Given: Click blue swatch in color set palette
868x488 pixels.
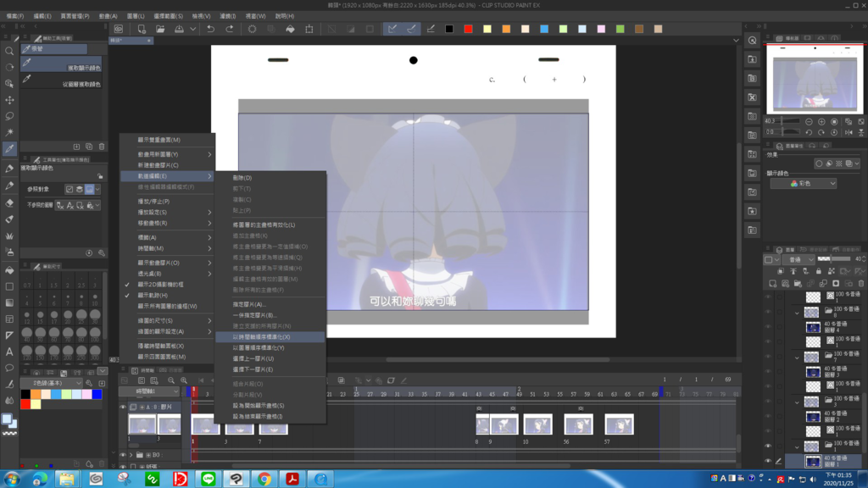Looking at the screenshot, I should click(97, 395).
